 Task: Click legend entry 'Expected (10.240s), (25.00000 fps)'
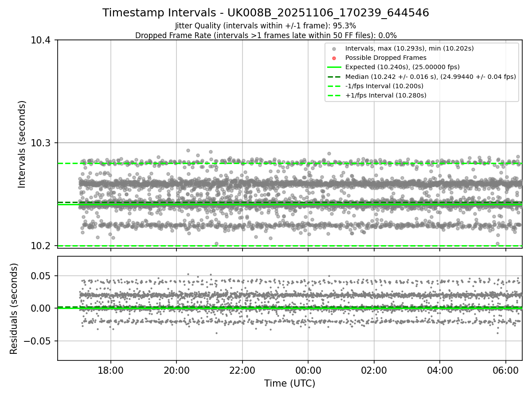pos(403,67)
